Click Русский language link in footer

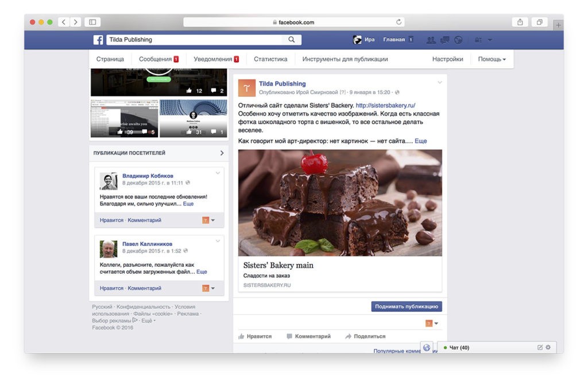coord(102,306)
